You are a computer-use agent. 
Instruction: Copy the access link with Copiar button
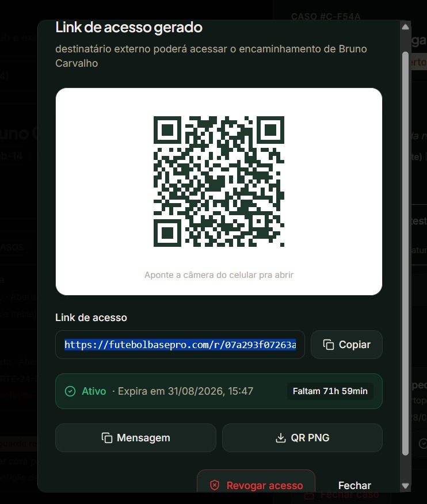pos(346,345)
